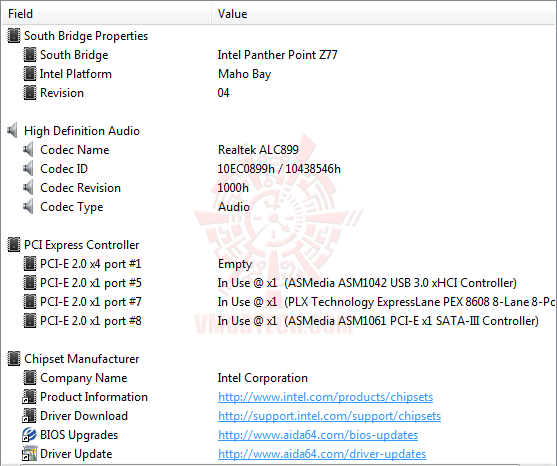Image resolution: width=557 pixels, height=466 pixels.
Task: Click the value Realtek ALC899
Action: coord(258,150)
